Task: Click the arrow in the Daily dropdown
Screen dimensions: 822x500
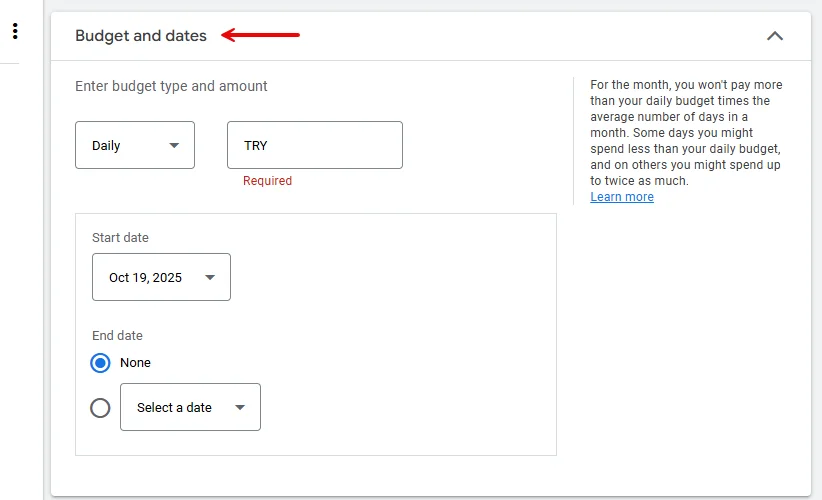Action: (x=175, y=145)
